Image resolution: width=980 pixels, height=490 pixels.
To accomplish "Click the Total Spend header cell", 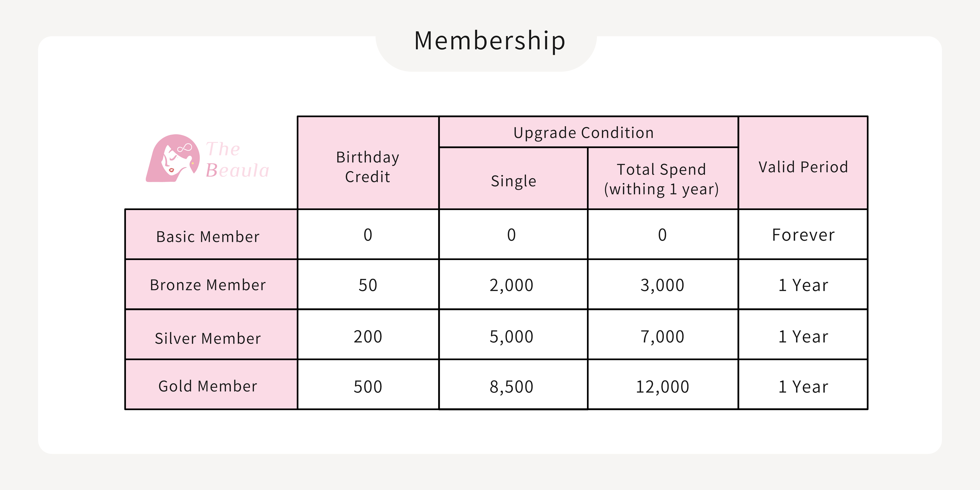I will click(x=662, y=178).
